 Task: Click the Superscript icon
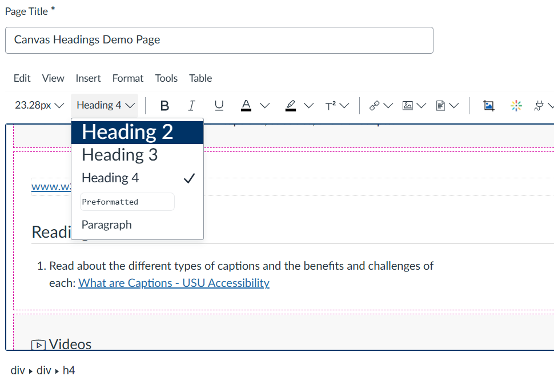(x=330, y=105)
